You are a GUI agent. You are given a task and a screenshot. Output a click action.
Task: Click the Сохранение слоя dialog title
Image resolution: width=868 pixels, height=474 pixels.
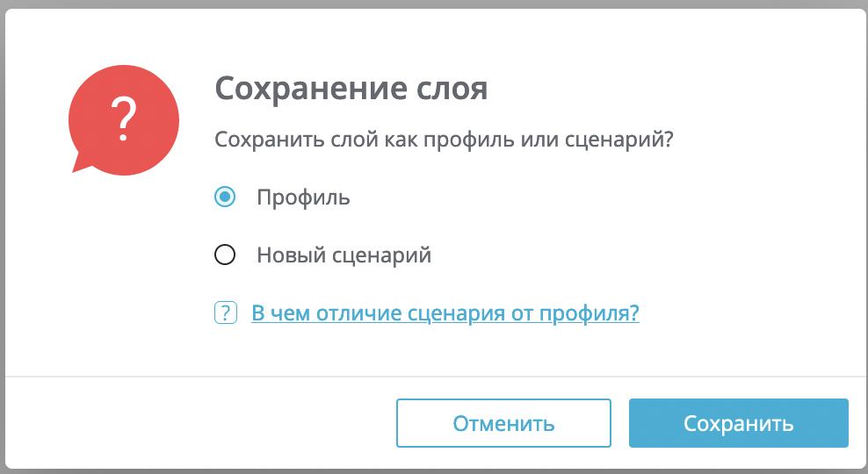coord(351,89)
